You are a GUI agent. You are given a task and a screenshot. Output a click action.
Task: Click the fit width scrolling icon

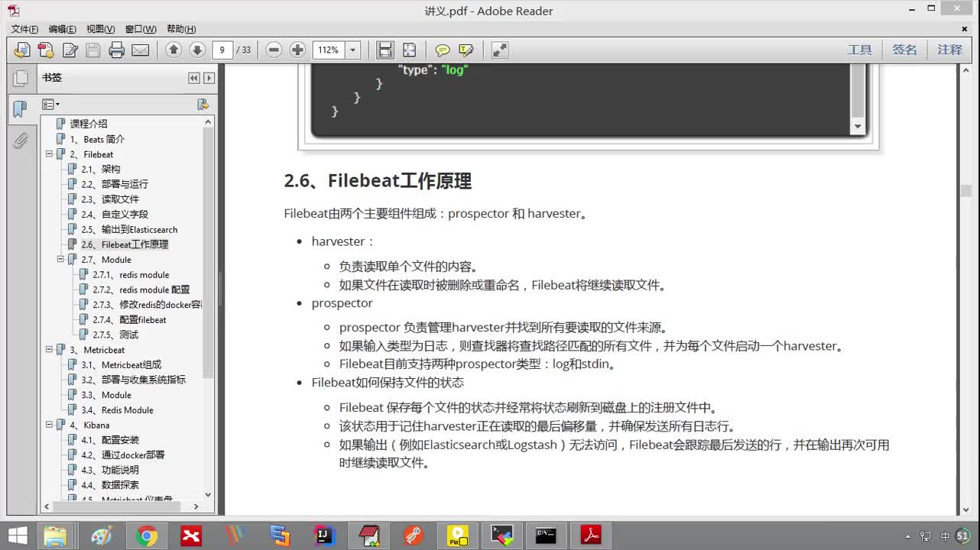tap(385, 50)
